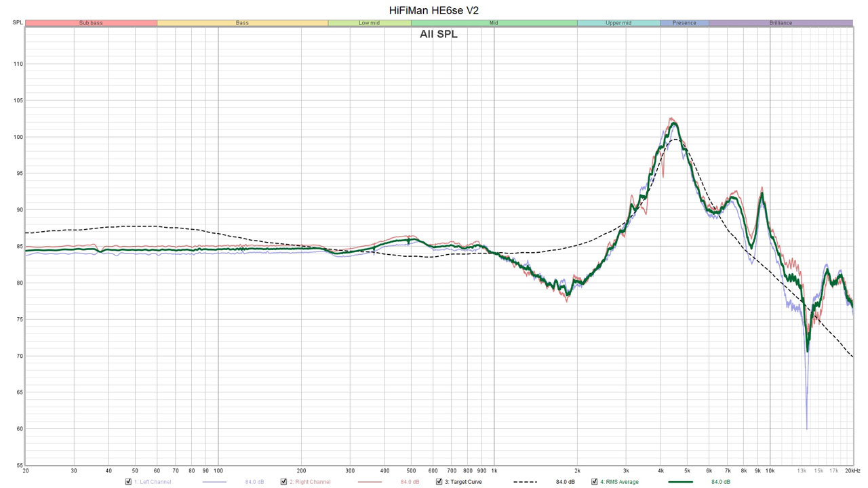Click the 84.0 dB value for Target Curve
The height and width of the screenshot is (488, 868).
click(565, 482)
